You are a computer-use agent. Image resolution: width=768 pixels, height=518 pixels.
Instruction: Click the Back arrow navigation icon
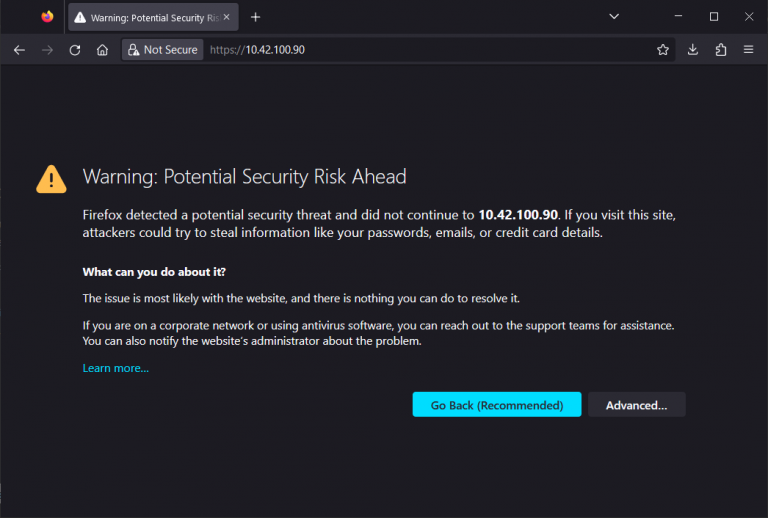pyautogui.click(x=19, y=50)
